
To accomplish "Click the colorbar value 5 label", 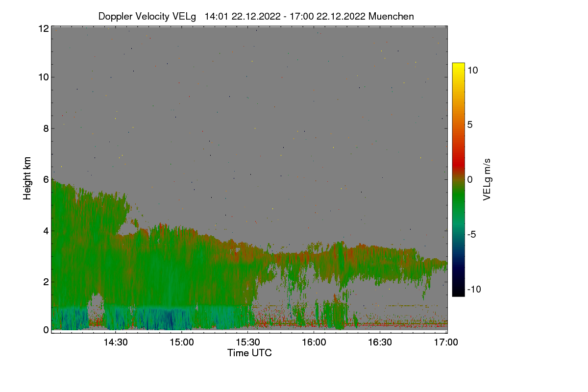I will pos(469,124).
